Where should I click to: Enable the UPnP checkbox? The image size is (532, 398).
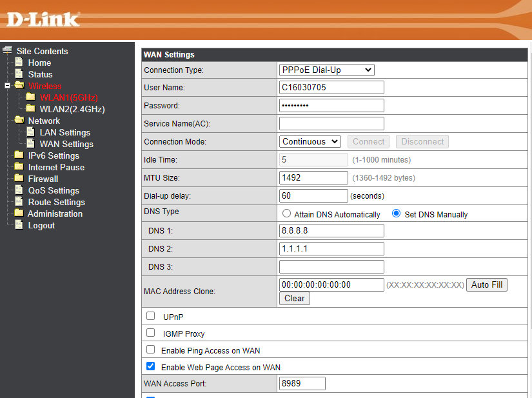pos(151,316)
